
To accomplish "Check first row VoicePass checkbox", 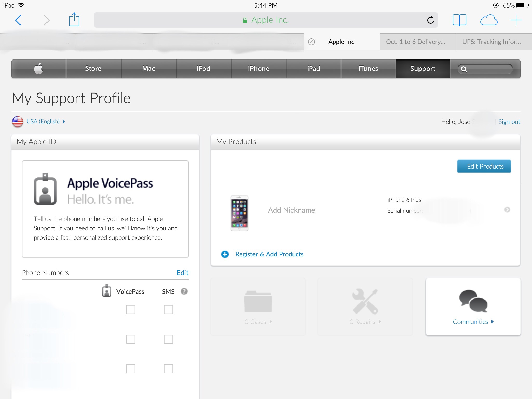I will 130,310.
